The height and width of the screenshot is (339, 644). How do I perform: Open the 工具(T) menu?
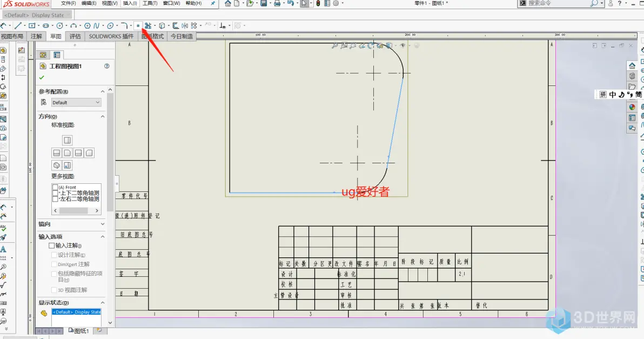[x=150, y=3]
